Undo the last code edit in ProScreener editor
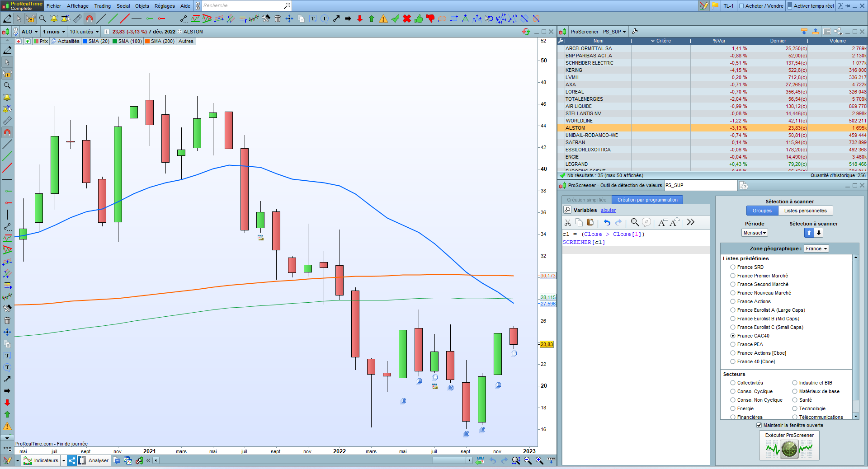This screenshot has height=469, width=868. [607, 222]
